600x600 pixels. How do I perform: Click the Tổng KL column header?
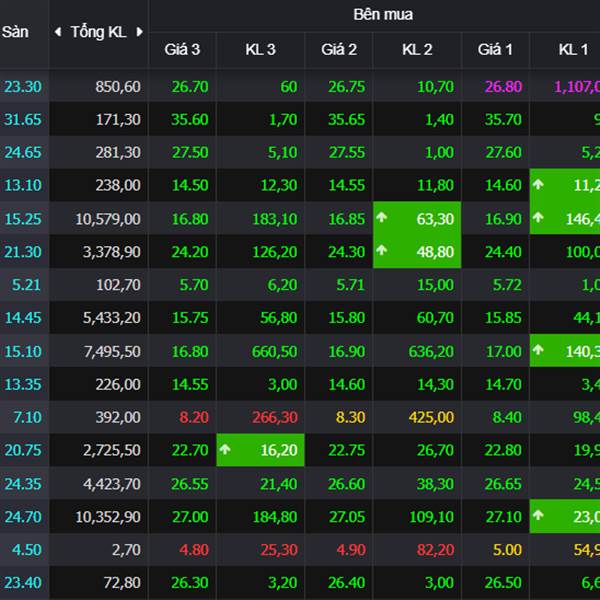(x=98, y=32)
